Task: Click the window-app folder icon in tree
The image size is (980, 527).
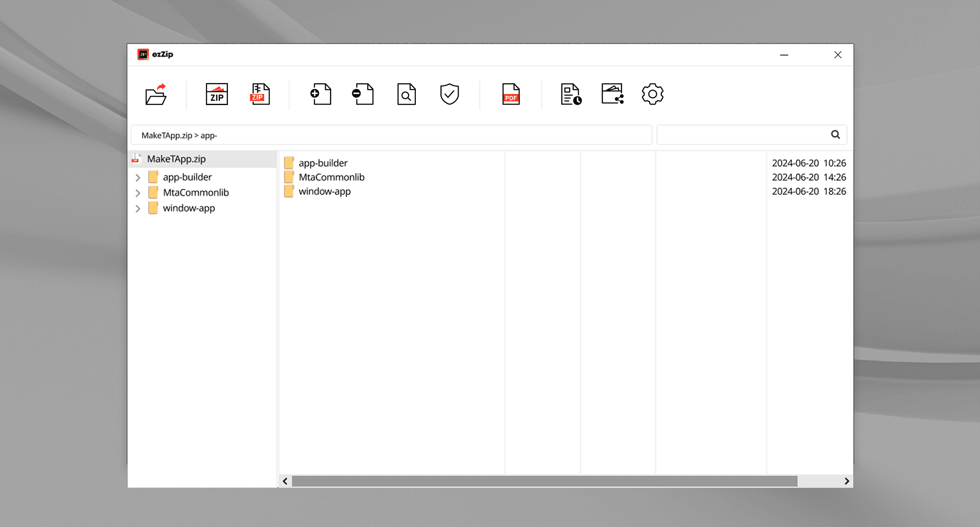Action: pyautogui.click(x=153, y=208)
